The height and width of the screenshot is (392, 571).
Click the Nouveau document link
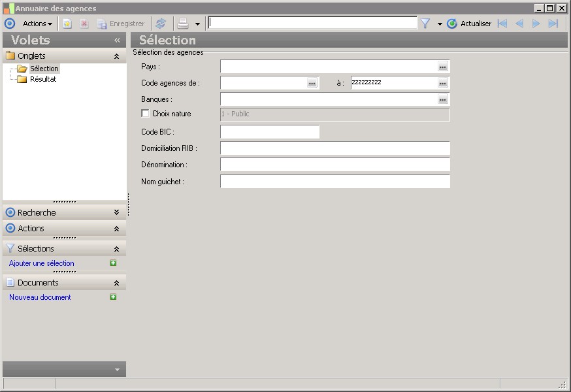click(x=40, y=297)
